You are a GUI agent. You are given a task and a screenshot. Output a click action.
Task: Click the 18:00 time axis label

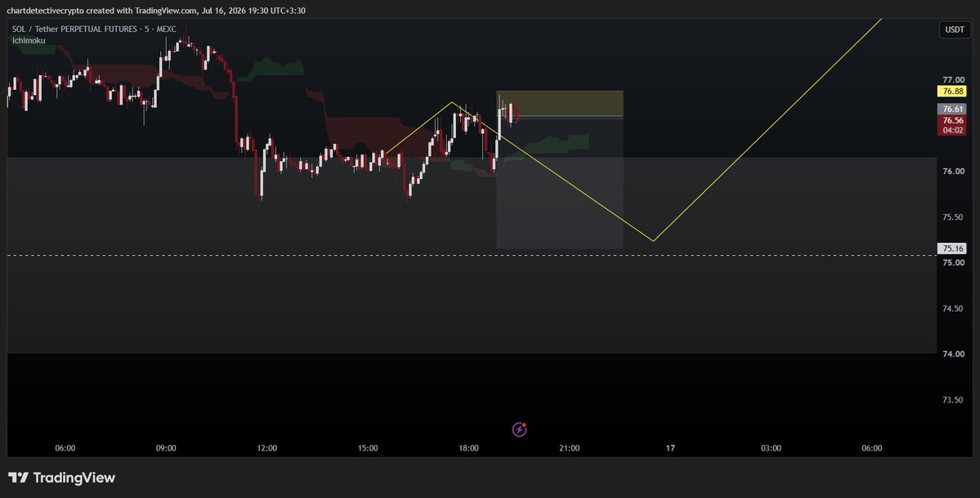point(469,448)
